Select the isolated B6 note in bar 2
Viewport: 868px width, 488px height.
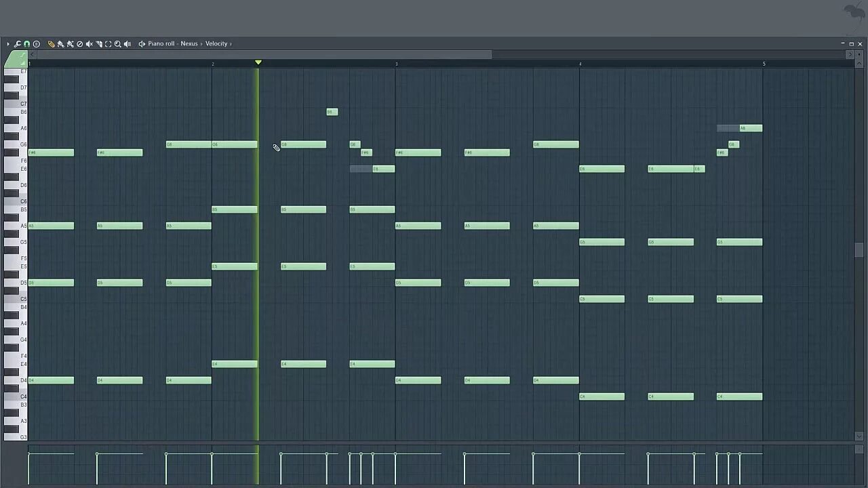(x=332, y=112)
